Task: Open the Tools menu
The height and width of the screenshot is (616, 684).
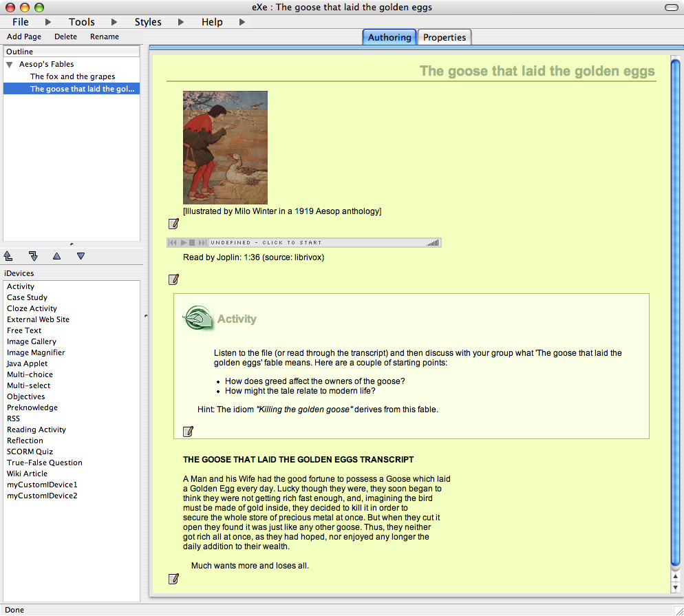Action: click(82, 22)
